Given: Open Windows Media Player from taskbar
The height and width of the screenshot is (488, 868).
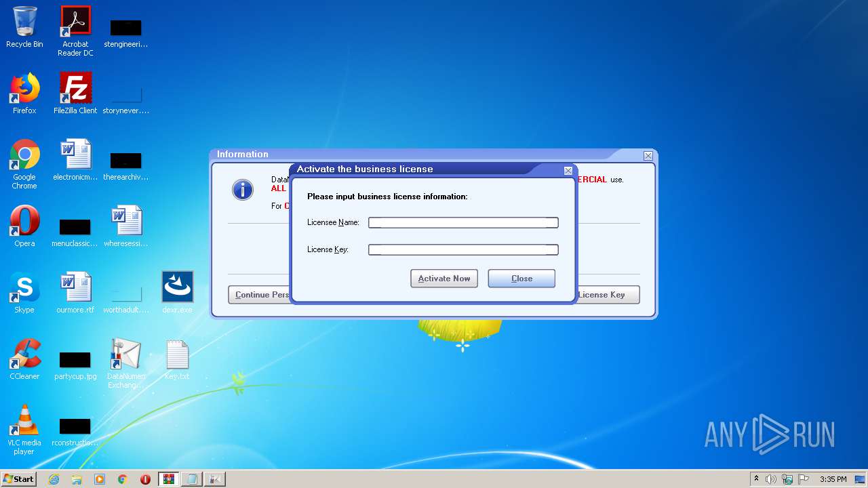Looking at the screenshot, I should (x=100, y=479).
